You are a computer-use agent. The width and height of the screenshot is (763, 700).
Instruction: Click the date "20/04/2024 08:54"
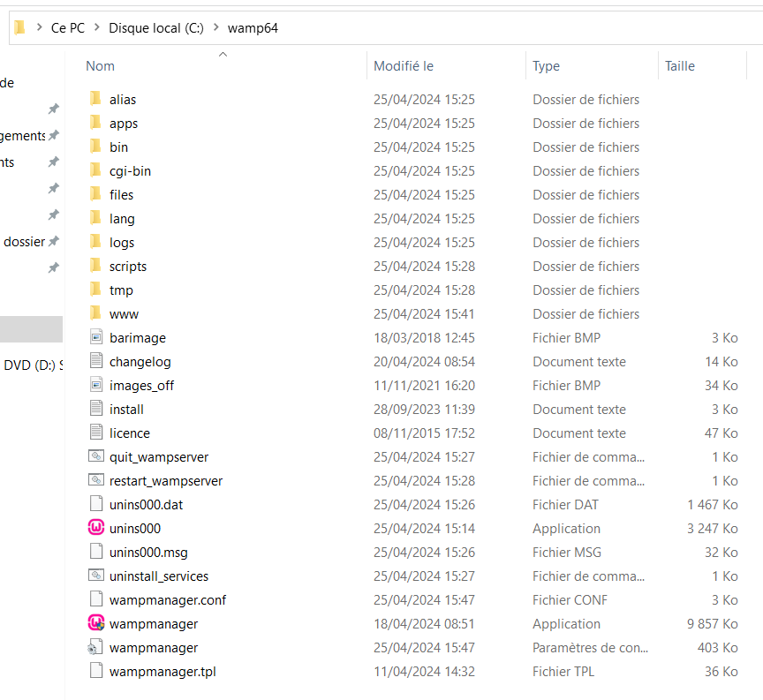424,361
